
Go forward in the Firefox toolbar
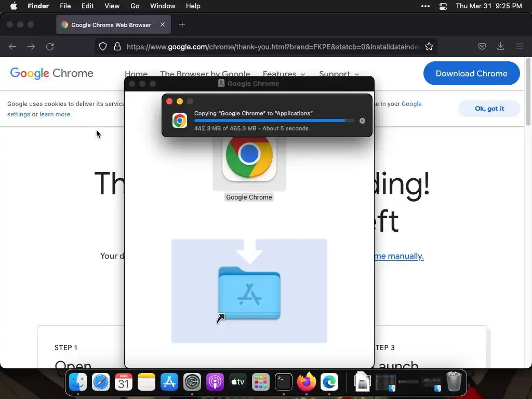(x=31, y=46)
